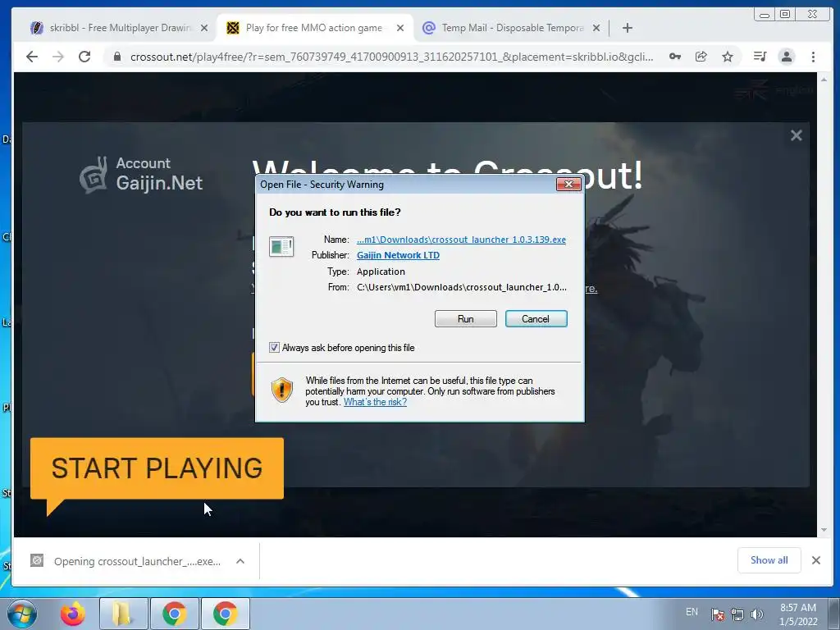Open the media control icon in toolbar
Screen dimensions: 840x630
tap(760, 57)
